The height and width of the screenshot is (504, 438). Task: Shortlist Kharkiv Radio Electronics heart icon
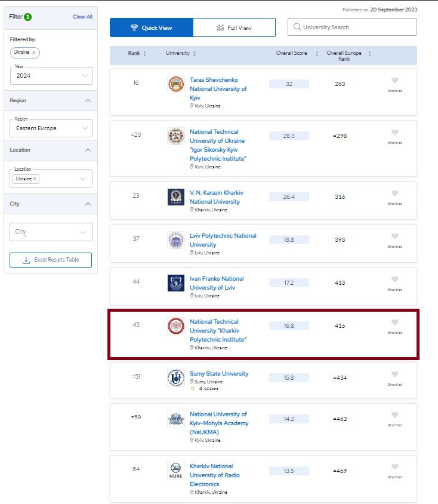(394, 467)
